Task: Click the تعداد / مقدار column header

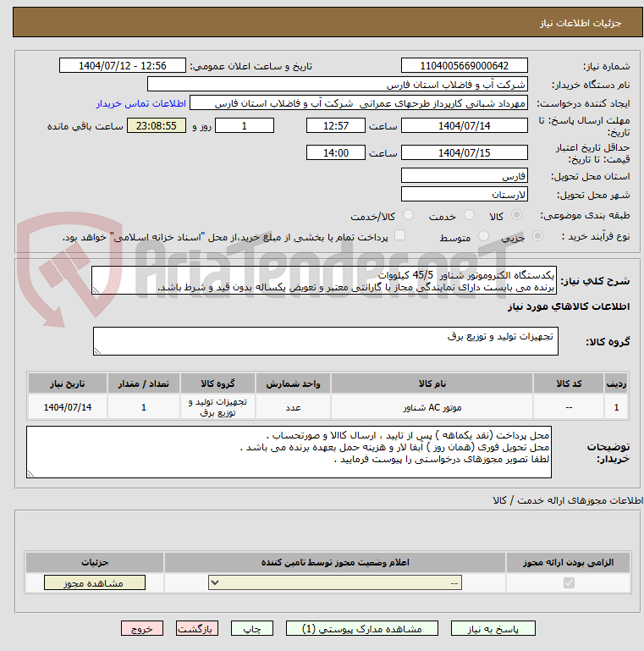Action: [x=144, y=383]
